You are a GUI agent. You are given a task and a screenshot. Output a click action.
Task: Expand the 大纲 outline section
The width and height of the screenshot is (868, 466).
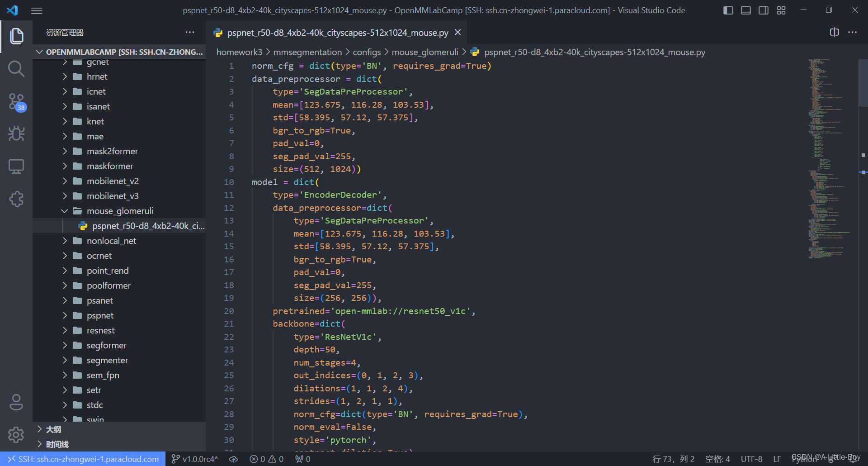pos(120,429)
